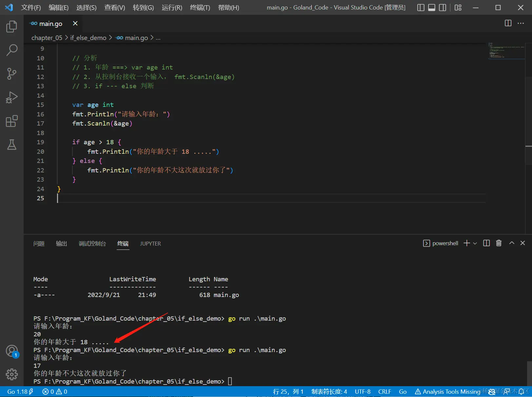Change end of line CRLF setting
Screen dimensions: 532x397
[384, 391]
